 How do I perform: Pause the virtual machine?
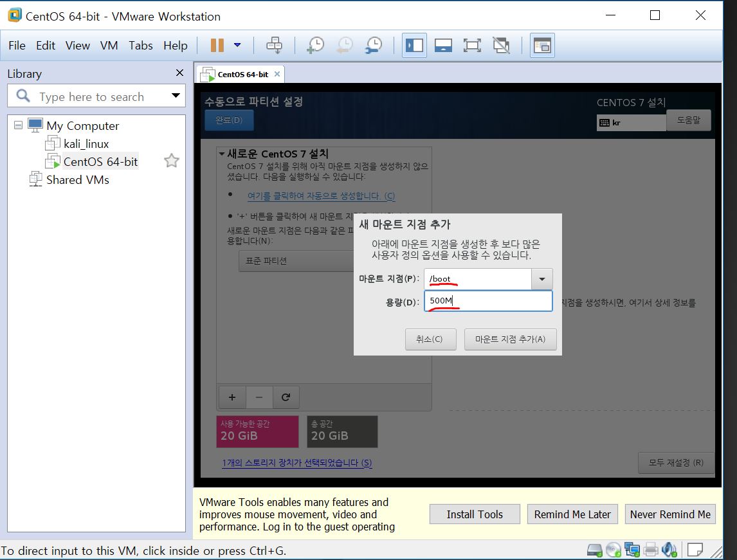[217, 45]
